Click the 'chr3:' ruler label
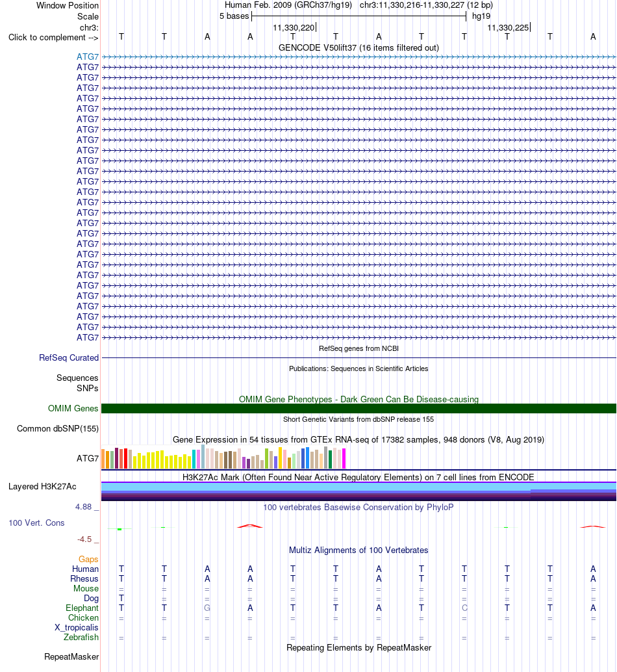 pos(89,28)
